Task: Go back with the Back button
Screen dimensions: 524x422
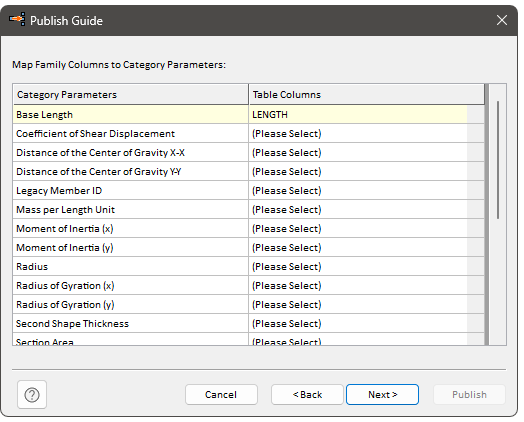Action: point(307,395)
